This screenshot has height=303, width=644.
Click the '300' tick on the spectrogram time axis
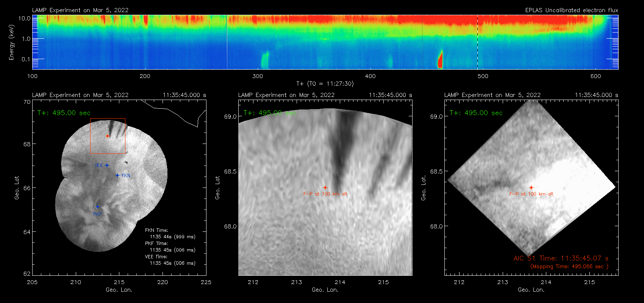(x=258, y=76)
